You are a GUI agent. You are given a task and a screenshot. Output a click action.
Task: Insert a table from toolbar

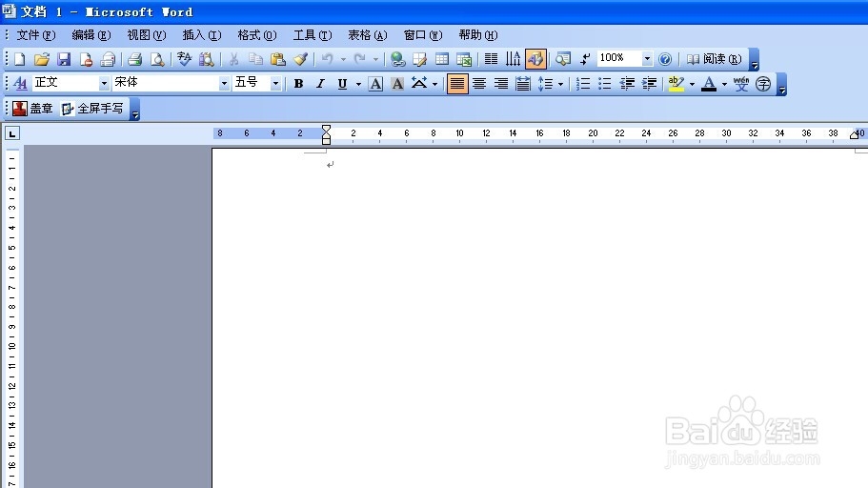pyautogui.click(x=442, y=59)
